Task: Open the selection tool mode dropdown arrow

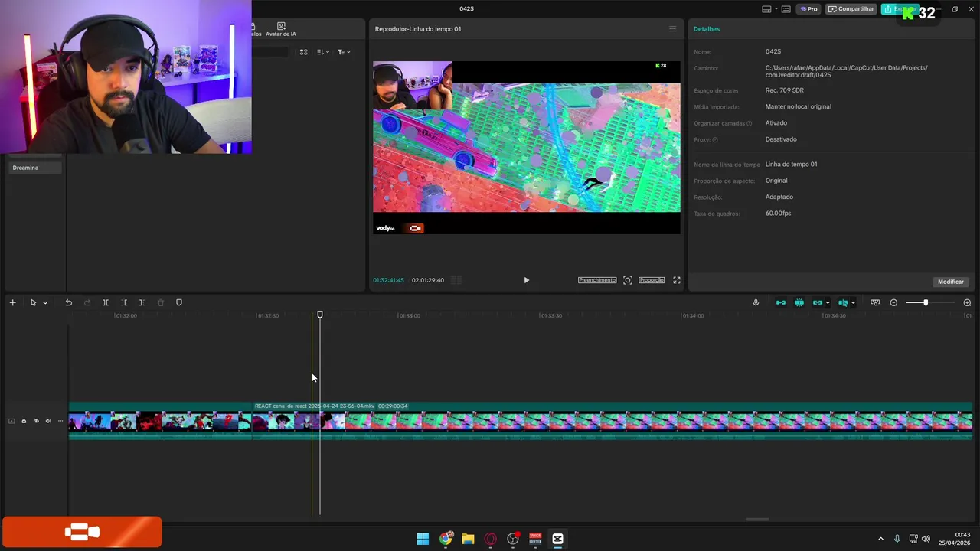Action: point(45,303)
